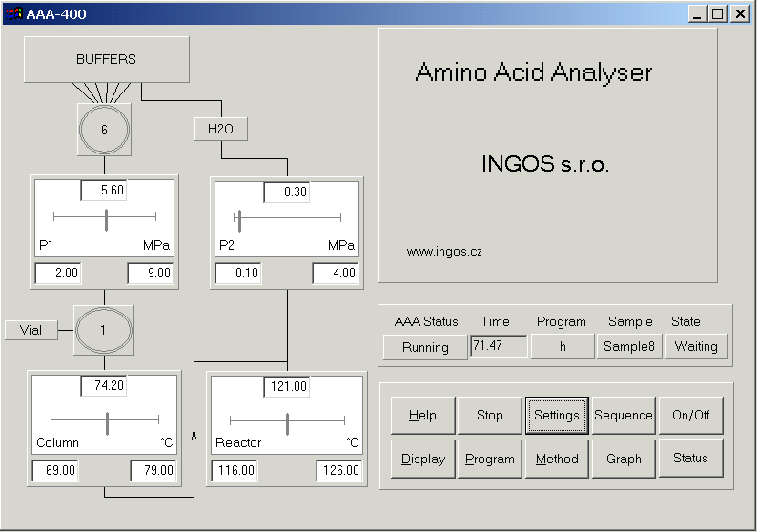Click the P1 label text

(x=46, y=245)
